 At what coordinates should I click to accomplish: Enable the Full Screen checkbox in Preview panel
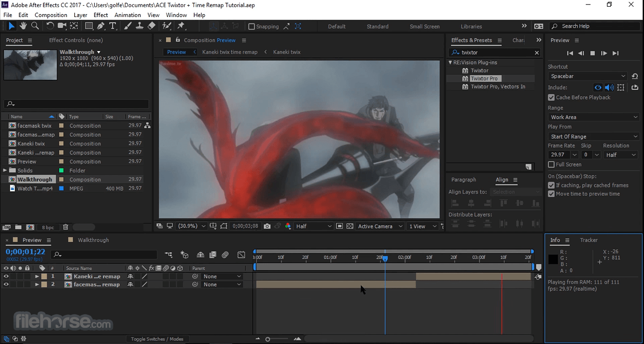pyautogui.click(x=551, y=164)
